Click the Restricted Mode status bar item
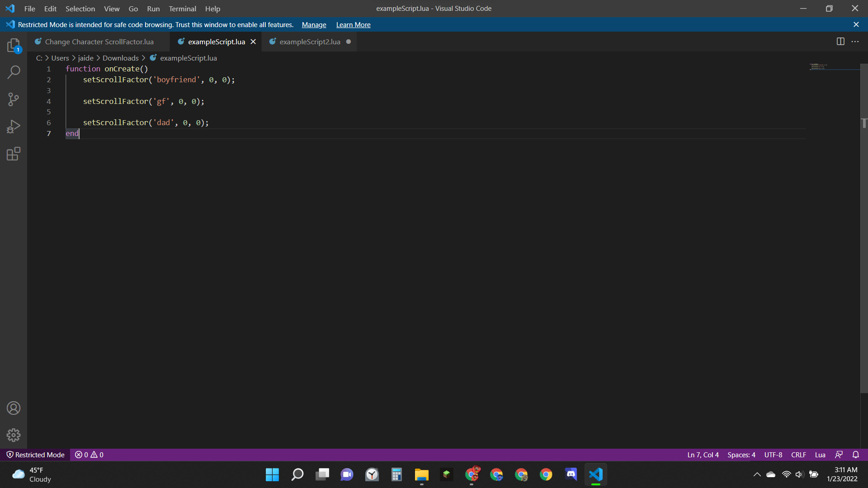 pos(35,455)
